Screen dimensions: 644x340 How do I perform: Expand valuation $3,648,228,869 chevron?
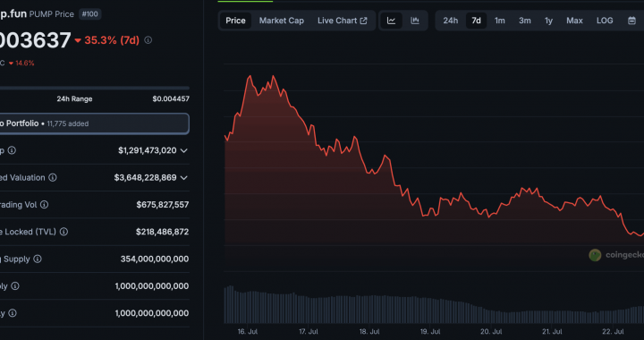[x=184, y=178]
